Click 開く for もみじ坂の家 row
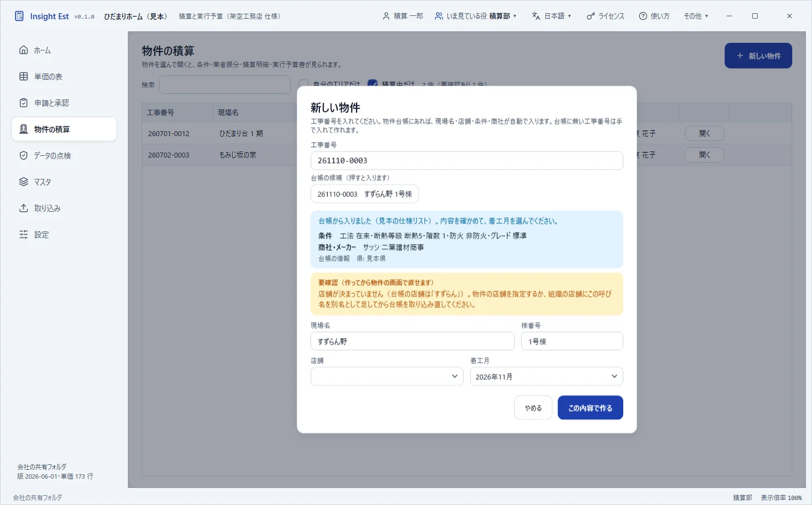Image resolution: width=812 pixels, height=505 pixels. pos(704,155)
